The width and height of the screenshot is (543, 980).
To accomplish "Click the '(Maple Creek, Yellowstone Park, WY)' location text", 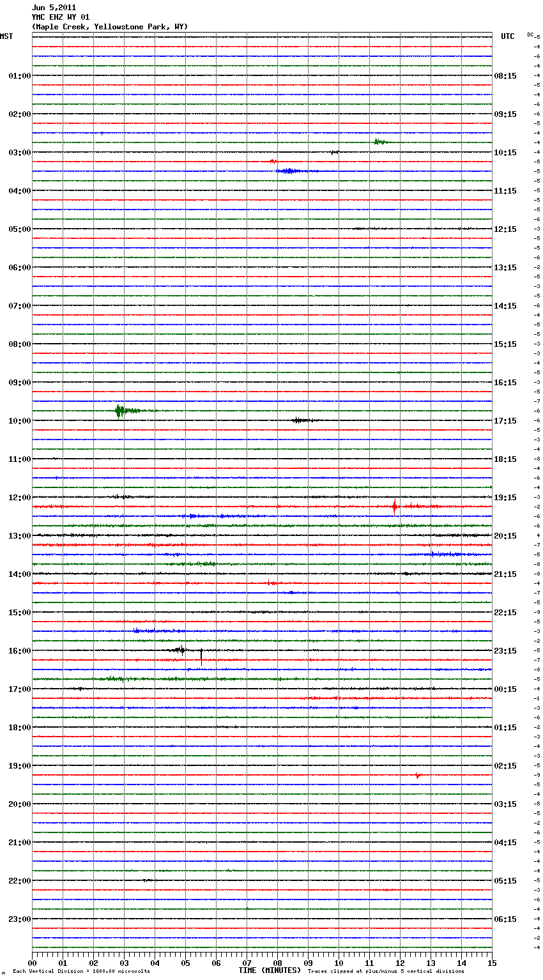I will pos(110,27).
